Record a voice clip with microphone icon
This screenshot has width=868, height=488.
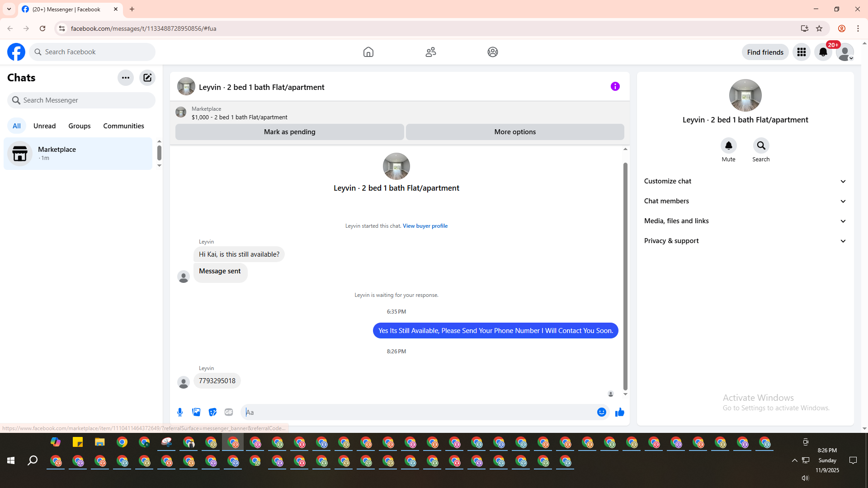point(180,412)
